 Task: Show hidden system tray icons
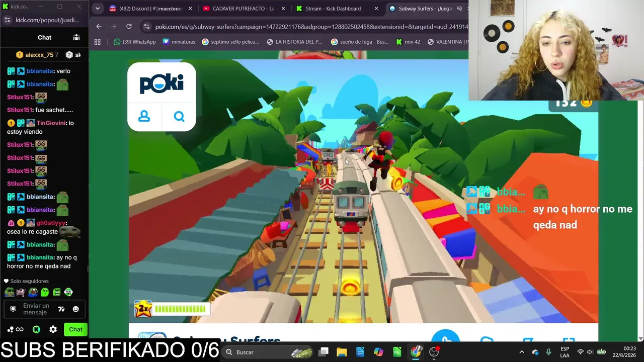[x=522, y=352]
